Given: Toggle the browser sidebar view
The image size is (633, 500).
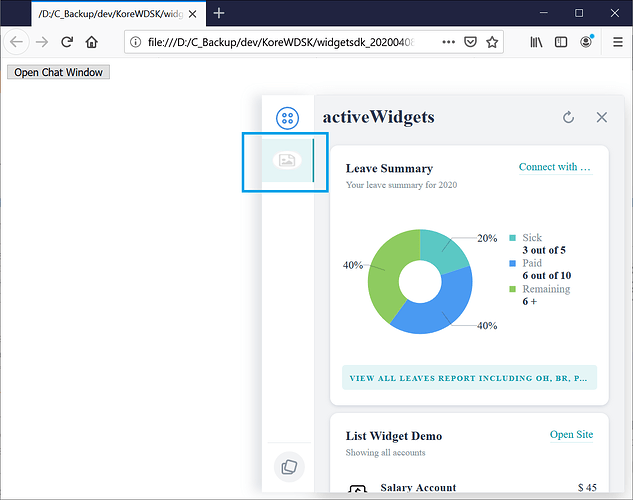Looking at the screenshot, I should (x=561, y=42).
